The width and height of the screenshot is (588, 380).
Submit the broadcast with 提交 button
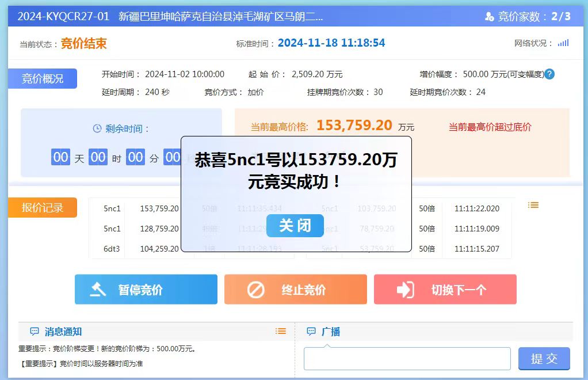tap(544, 359)
